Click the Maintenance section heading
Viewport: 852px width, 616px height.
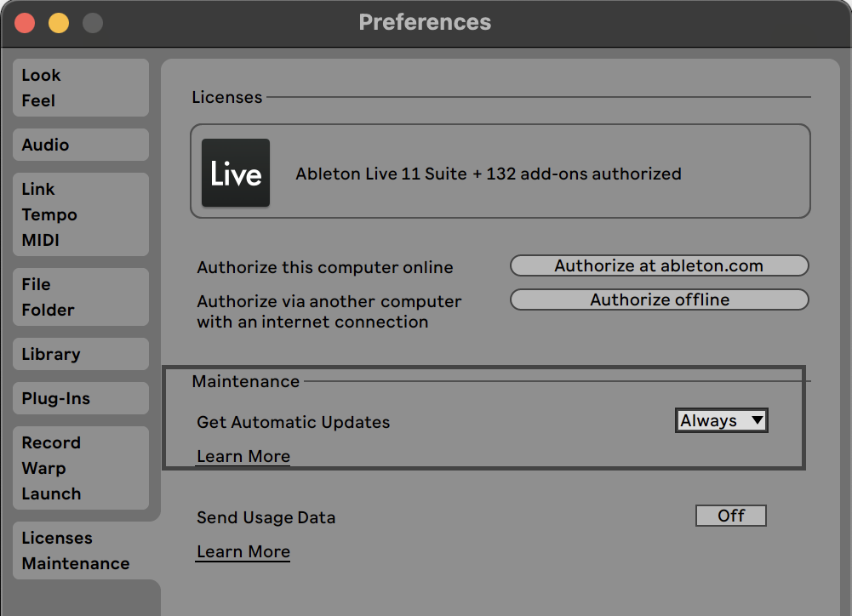pyautogui.click(x=246, y=381)
